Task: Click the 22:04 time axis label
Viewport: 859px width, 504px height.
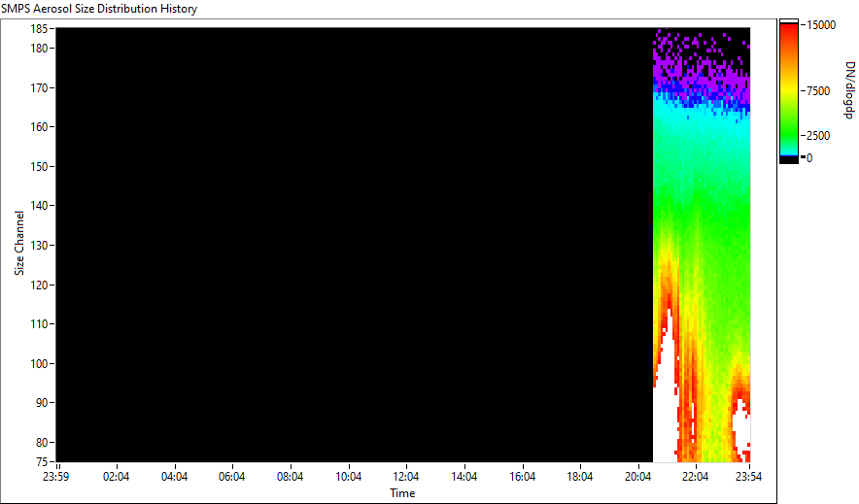Action: click(x=695, y=477)
